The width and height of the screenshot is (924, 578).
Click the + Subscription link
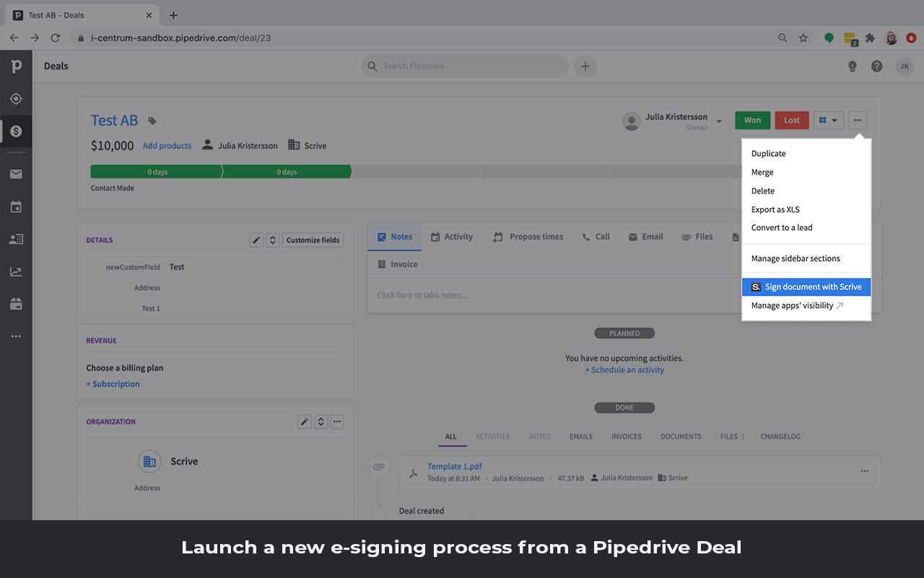pos(113,384)
